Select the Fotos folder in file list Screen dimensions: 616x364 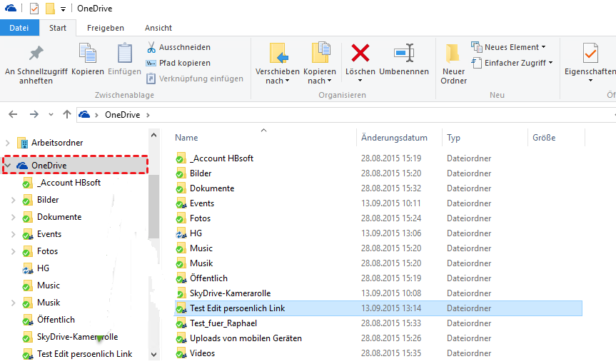[x=201, y=218]
